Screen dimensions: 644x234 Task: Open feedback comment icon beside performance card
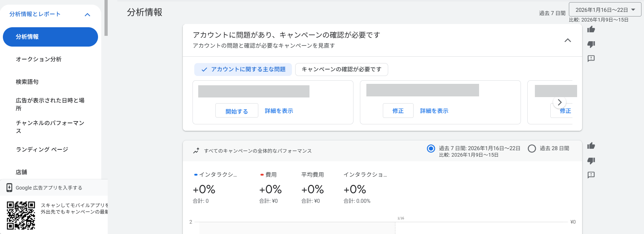591,175
